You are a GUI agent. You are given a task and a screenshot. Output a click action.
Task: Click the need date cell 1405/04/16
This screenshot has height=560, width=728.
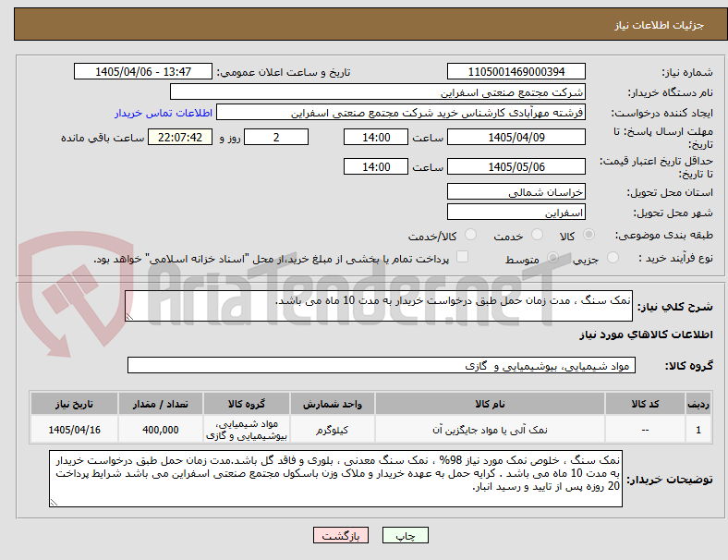(x=74, y=430)
